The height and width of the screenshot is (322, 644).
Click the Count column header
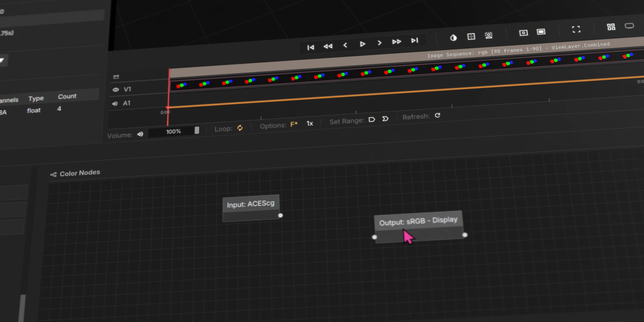[67, 96]
